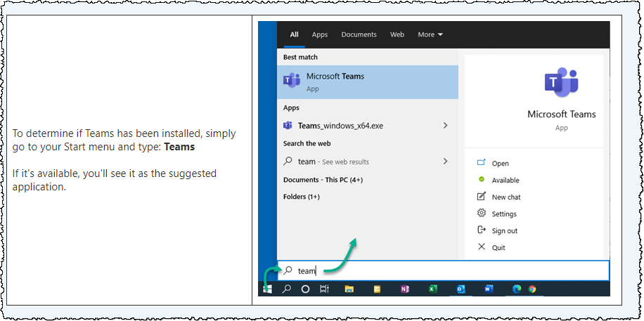Open the Windows Start button
The width and height of the screenshot is (644, 321).
tap(267, 289)
